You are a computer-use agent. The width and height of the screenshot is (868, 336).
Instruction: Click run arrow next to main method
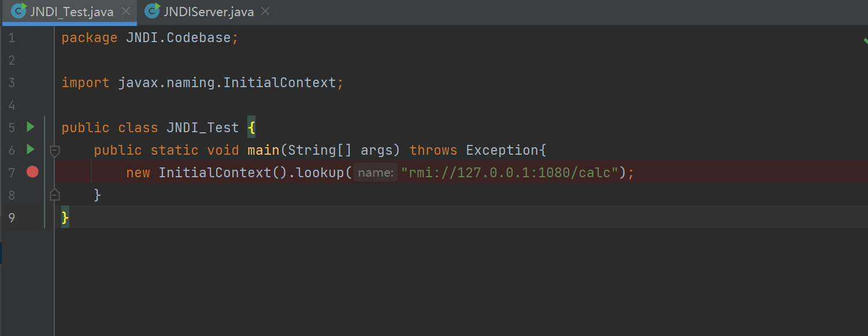click(x=31, y=150)
